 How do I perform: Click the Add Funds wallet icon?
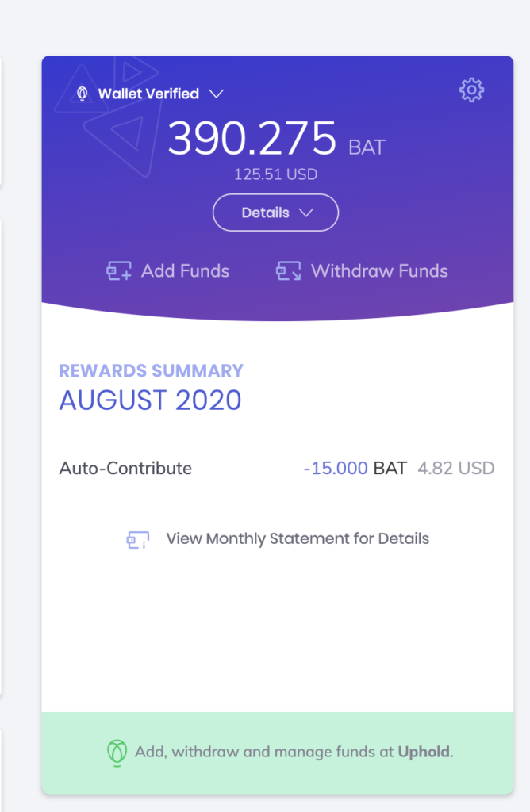click(x=119, y=271)
